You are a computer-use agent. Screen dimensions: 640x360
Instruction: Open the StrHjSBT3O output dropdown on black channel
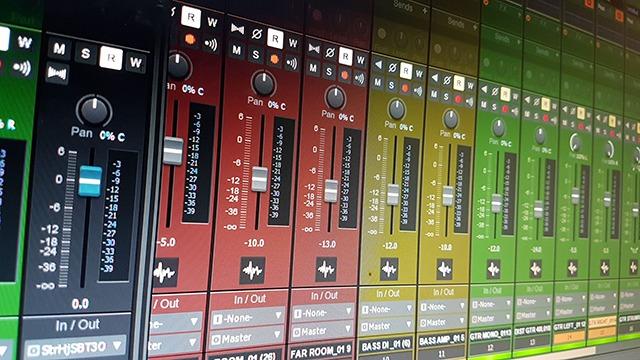(x=76, y=348)
